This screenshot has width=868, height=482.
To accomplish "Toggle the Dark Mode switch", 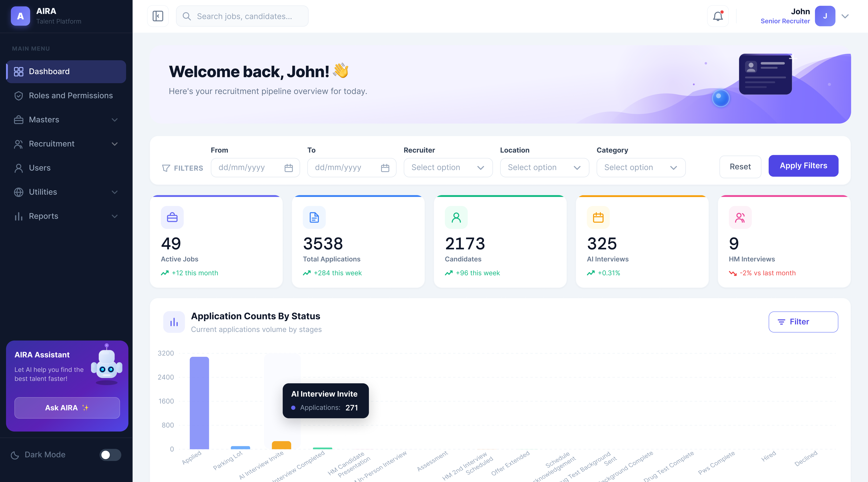I will tap(110, 455).
